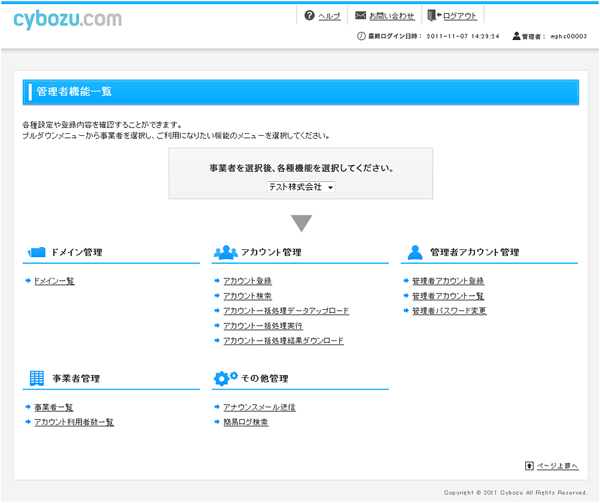The image size is (600, 503).
Task: Go to アカウント登録 page
Action: point(247,281)
